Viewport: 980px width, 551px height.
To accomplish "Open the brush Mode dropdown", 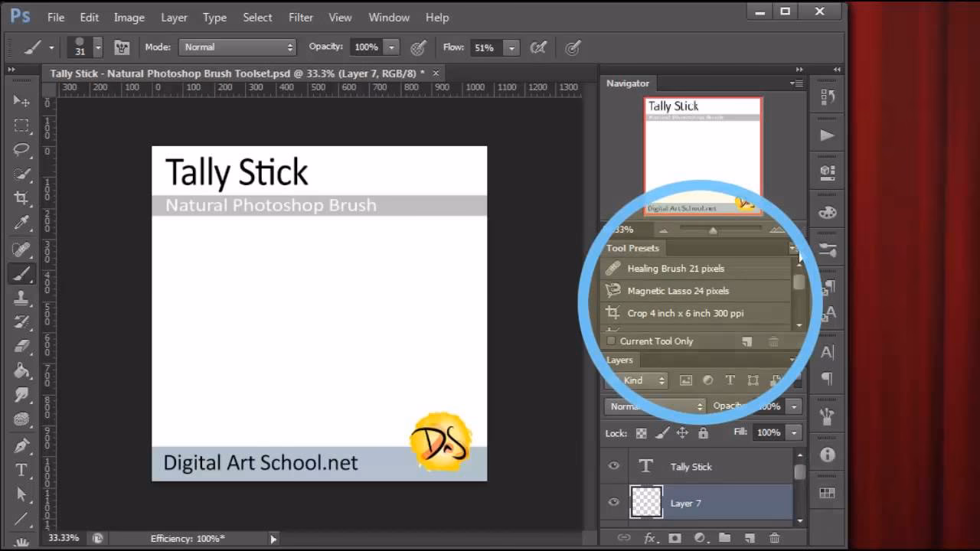I will click(x=236, y=47).
